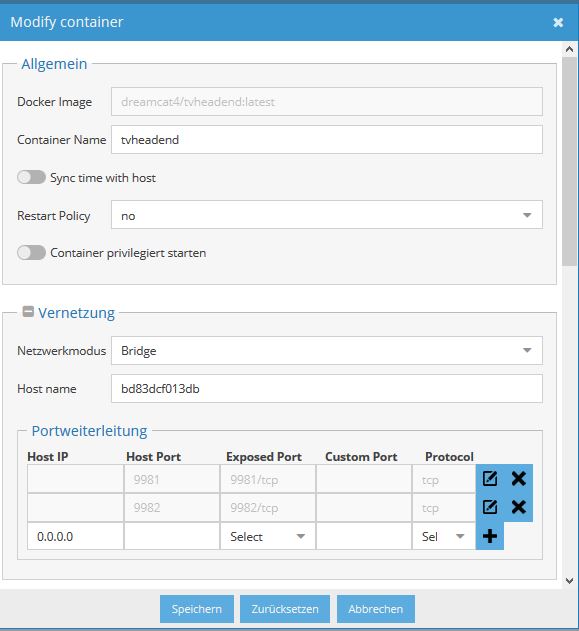Collapse the Vernetzung section minus icon
Image resolution: width=579 pixels, height=631 pixels.
[x=28, y=311]
